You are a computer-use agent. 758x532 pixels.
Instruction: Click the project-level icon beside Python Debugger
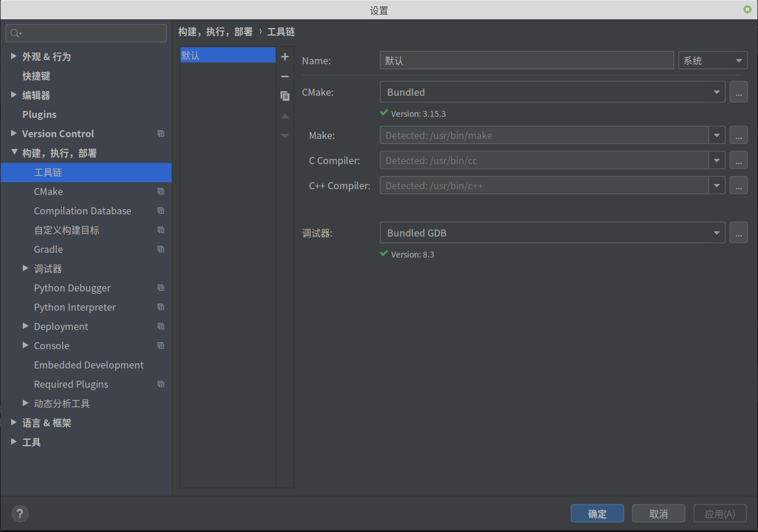click(161, 288)
